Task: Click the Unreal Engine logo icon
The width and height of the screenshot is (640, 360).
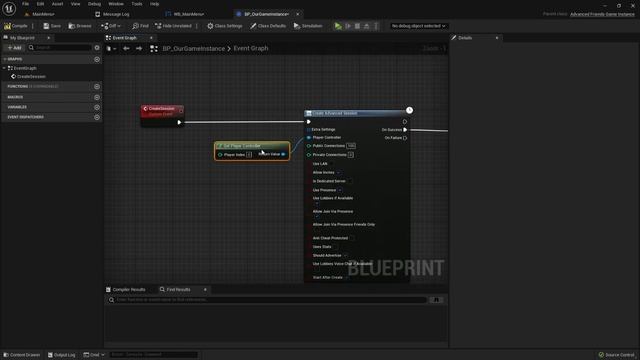Action: click(x=9, y=8)
